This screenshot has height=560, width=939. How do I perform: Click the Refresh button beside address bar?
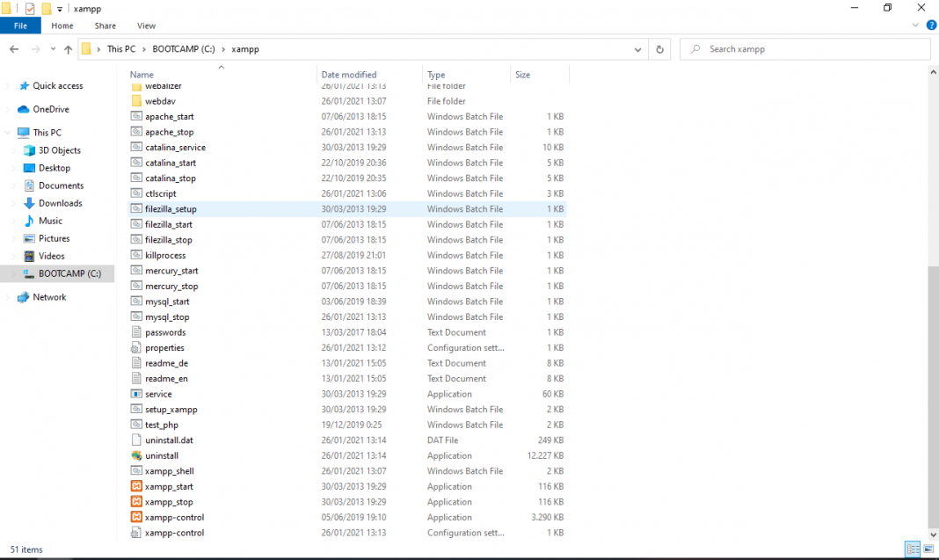click(660, 49)
